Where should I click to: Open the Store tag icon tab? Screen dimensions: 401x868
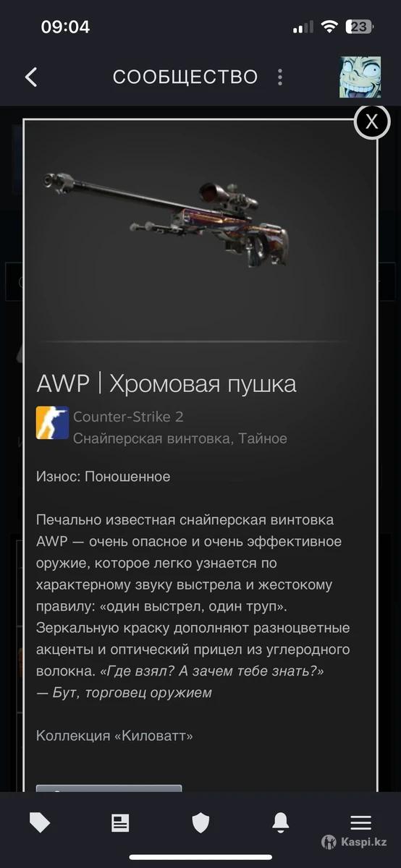point(40,822)
